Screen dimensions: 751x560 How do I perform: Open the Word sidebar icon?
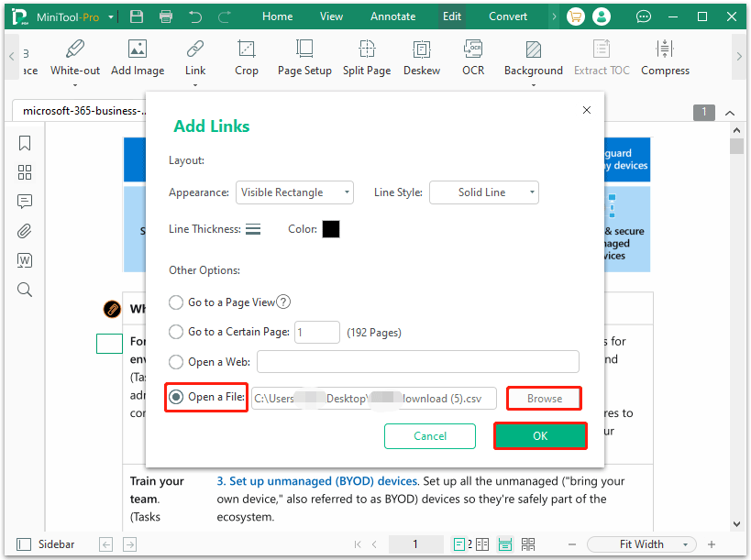coord(25,260)
